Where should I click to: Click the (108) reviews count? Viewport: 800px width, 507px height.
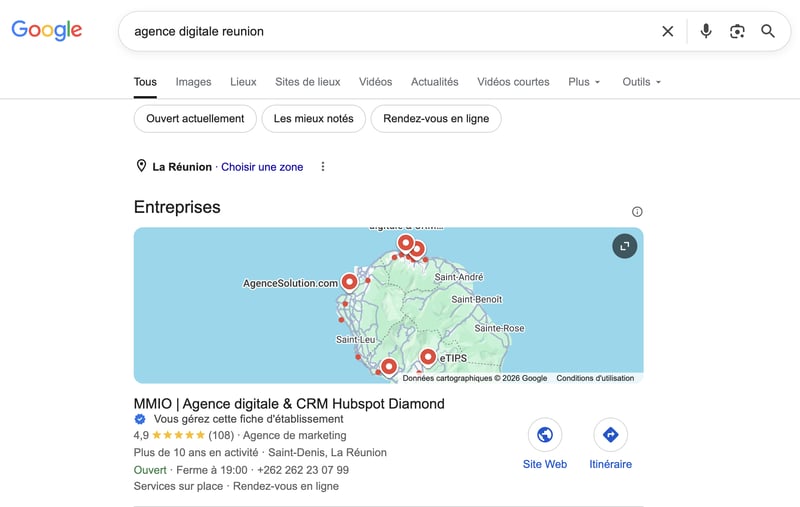[221, 435]
